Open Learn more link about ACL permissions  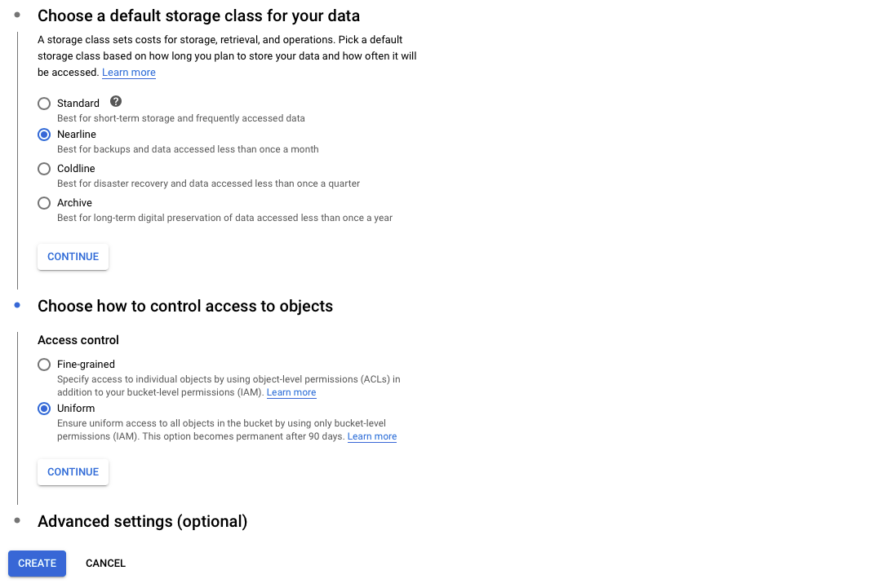[291, 392]
